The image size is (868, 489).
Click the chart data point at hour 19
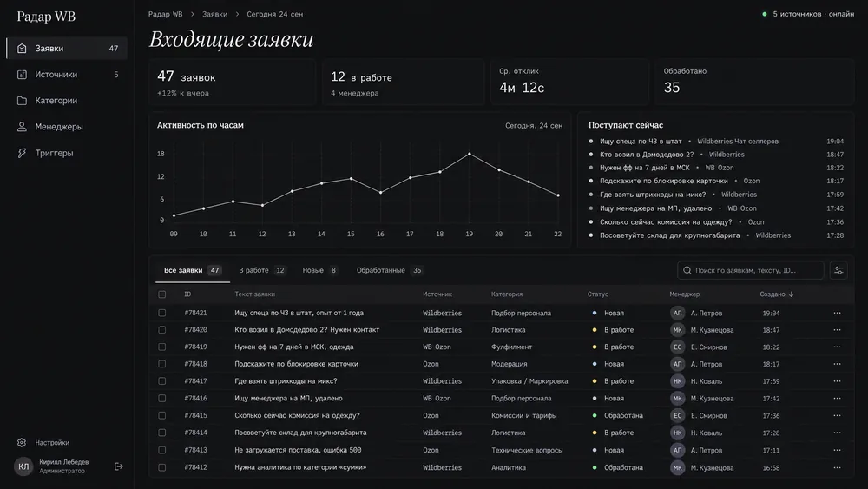(470, 154)
